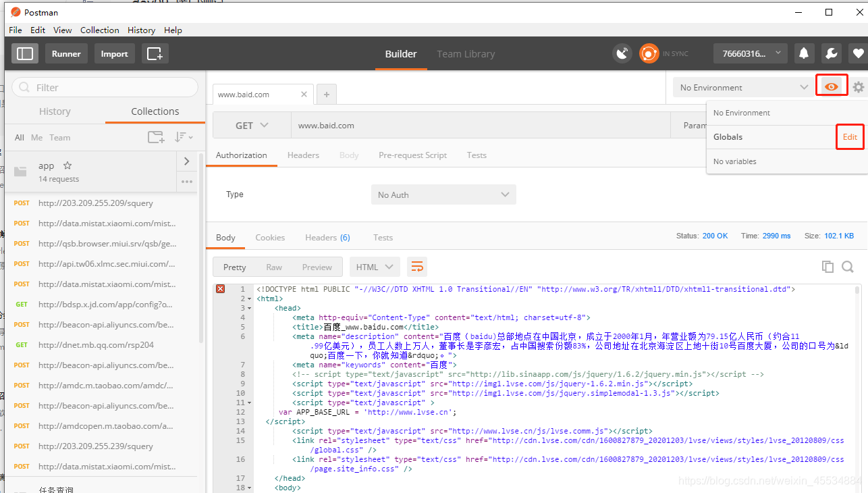This screenshot has height=493, width=868.
Task: Open the wrench settings icon
Action: [x=832, y=53]
